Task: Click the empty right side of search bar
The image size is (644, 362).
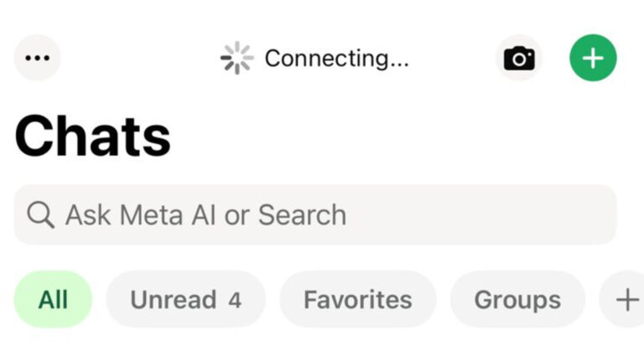Action: (480, 215)
